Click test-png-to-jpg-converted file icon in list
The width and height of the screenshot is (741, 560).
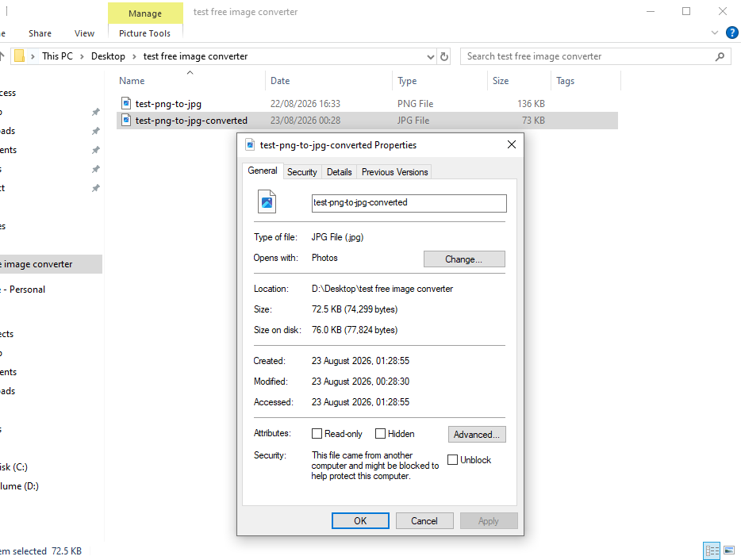coord(125,120)
